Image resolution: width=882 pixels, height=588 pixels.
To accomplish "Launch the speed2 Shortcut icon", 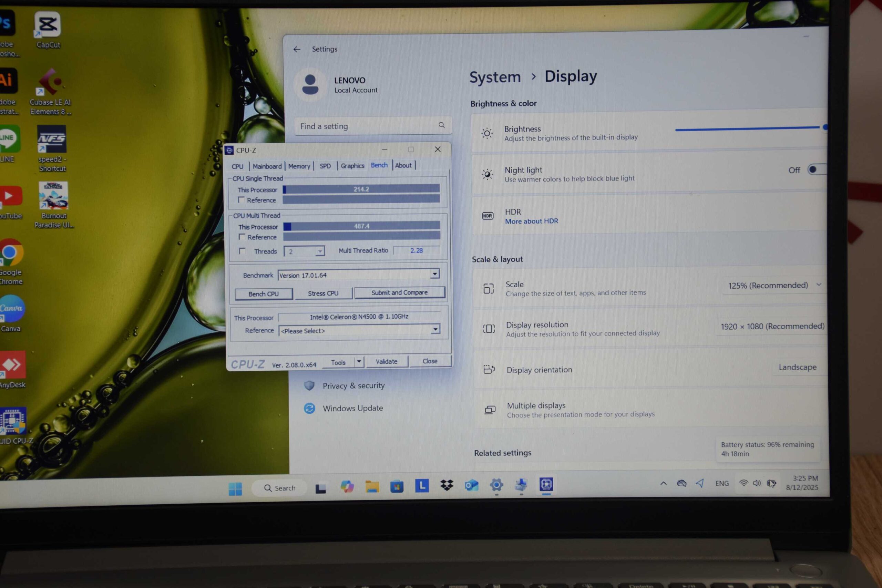I will click(x=52, y=149).
